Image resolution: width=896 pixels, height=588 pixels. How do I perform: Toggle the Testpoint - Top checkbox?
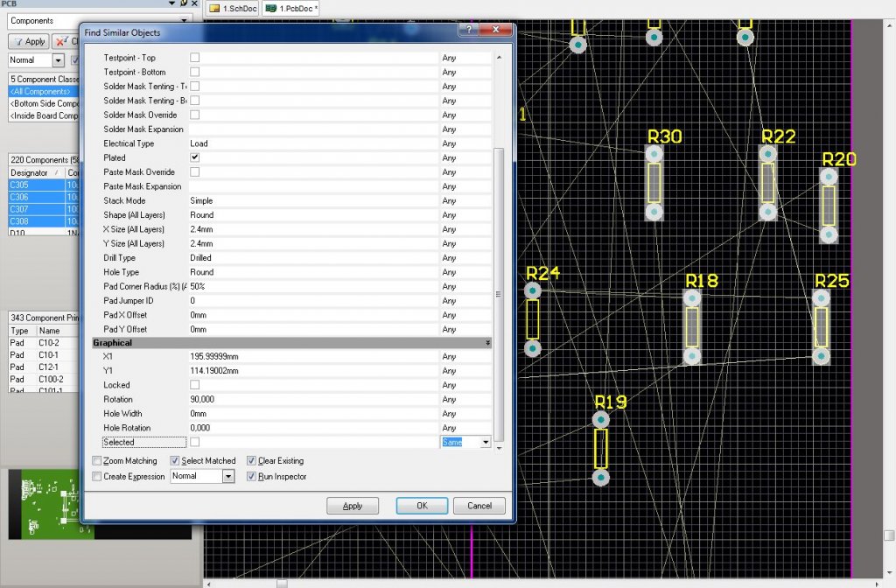195,58
